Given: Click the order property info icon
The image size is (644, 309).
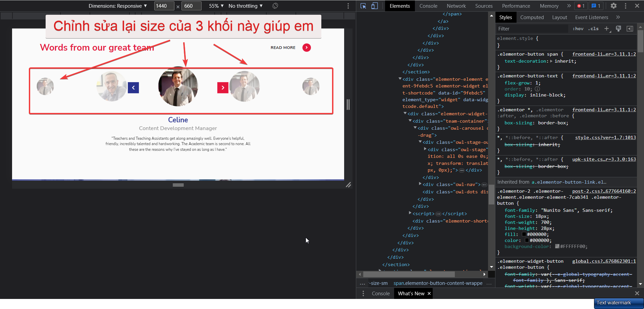Looking at the screenshot, I should click(x=537, y=89).
